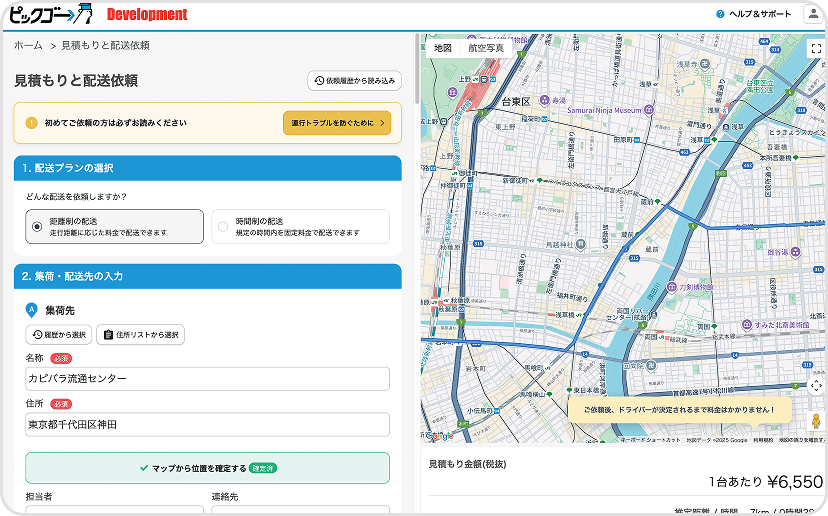This screenshot has width=828, height=516.
Task: Switch map to 地図 view
Action: [443, 48]
